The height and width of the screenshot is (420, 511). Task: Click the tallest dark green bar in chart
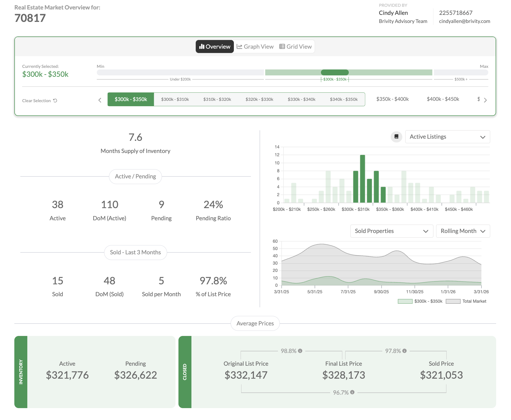tap(363, 178)
